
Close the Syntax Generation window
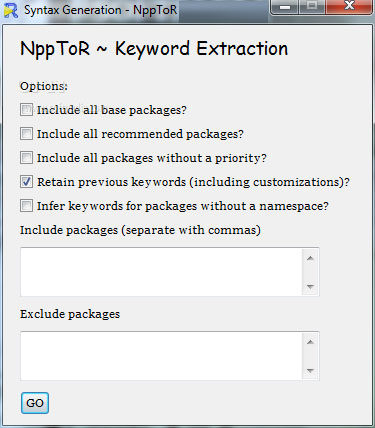coord(349,7)
